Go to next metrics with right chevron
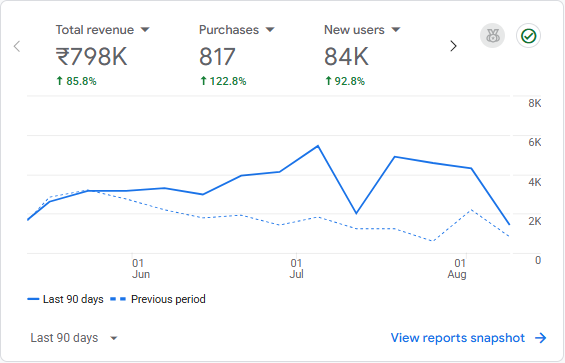Image resolution: width=565 pixels, height=363 pixels. [x=453, y=46]
